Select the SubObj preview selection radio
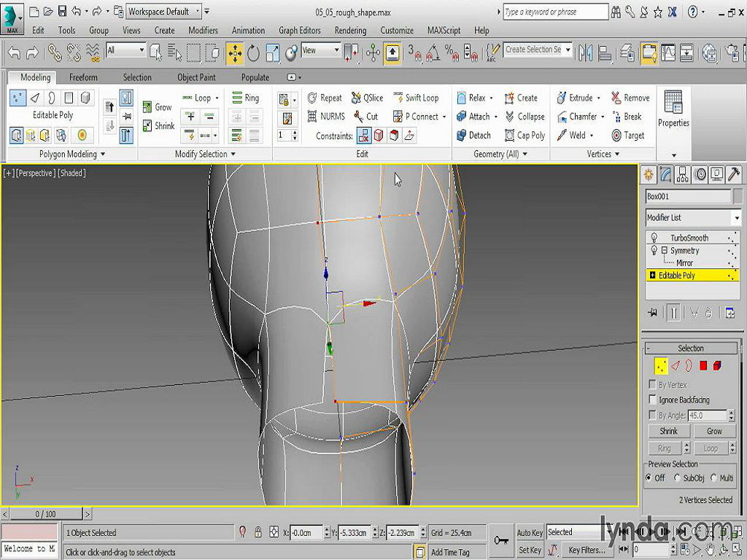This screenshot has width=747, height=560. tap(678, 478)
